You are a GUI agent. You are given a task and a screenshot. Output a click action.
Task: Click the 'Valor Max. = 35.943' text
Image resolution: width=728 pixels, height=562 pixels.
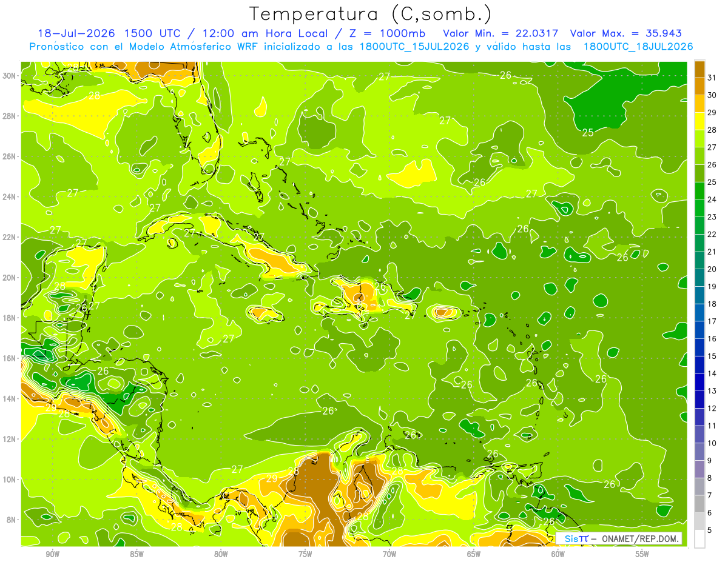625,33
